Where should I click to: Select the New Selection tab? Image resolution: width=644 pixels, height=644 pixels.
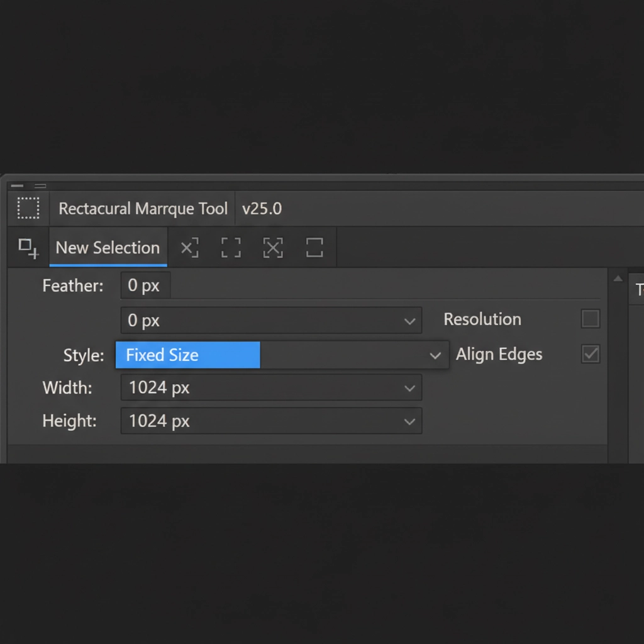coord(108,248)
